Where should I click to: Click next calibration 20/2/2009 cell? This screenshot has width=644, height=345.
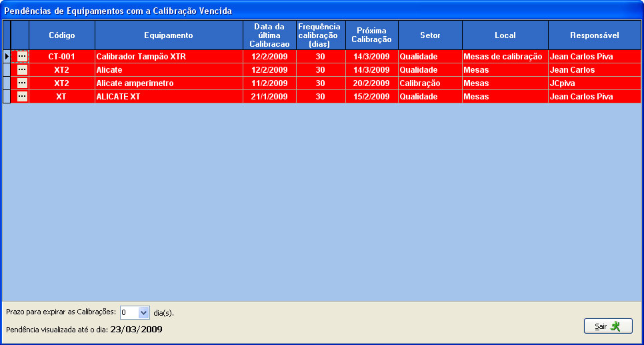tap(372, 83)
